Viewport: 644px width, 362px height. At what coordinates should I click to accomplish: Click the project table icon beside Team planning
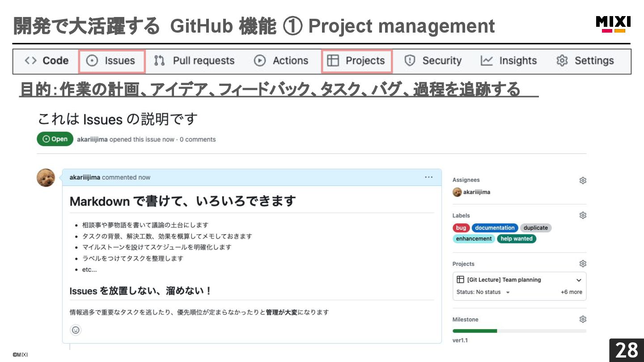click(x=460, y=280)
